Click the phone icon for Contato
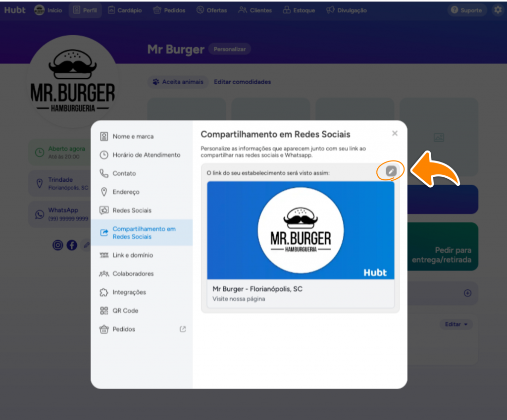This screenshot has width=507, height=420. (104, 173)
